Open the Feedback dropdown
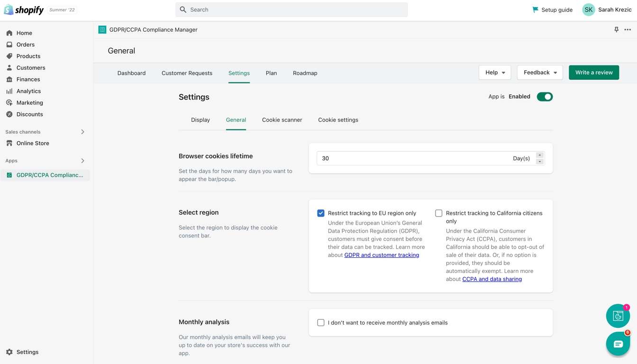Viewport: 637px width, 364px height. click(540, 73)
